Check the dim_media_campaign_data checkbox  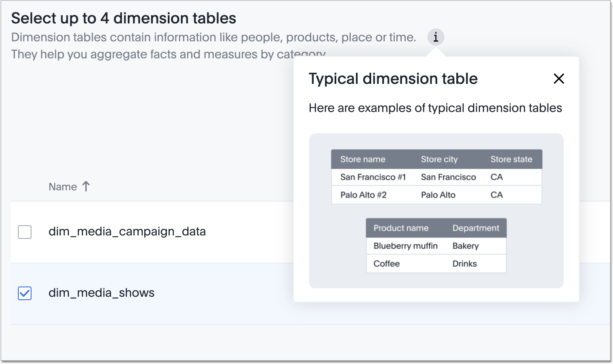tap(24, 232)
